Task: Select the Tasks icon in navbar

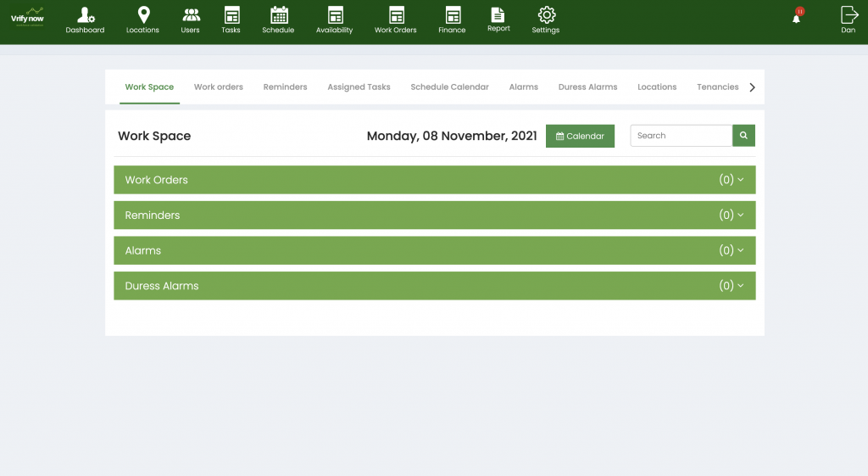Action: click(x=231, y=15)
